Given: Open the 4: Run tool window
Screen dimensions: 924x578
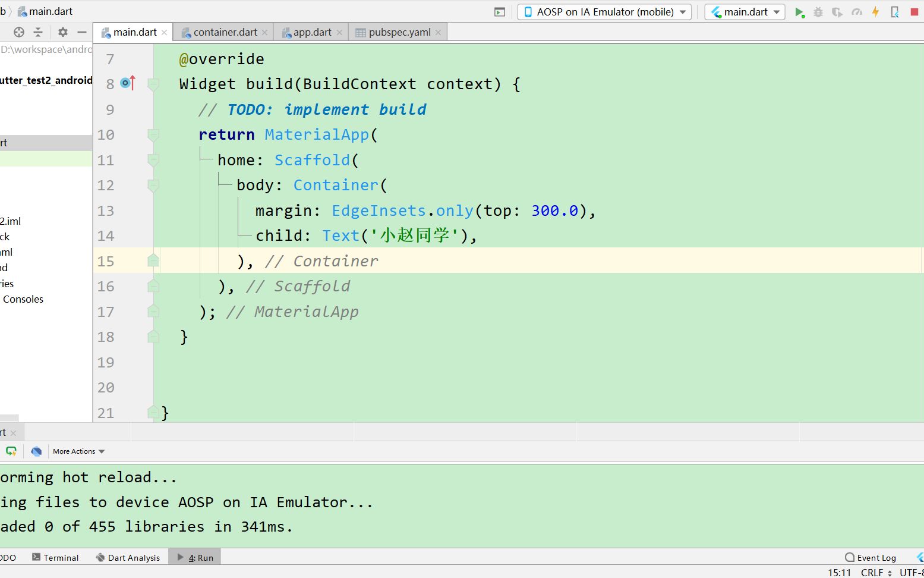Looking at the screenshot, I should 195,557.
